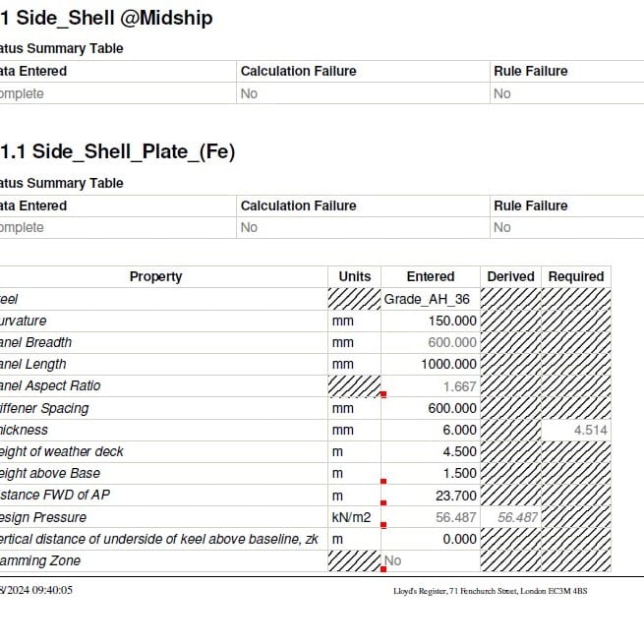Click the Height above Base value 1.500
This screenshot has width=644, height=644.
click(459, 473)
